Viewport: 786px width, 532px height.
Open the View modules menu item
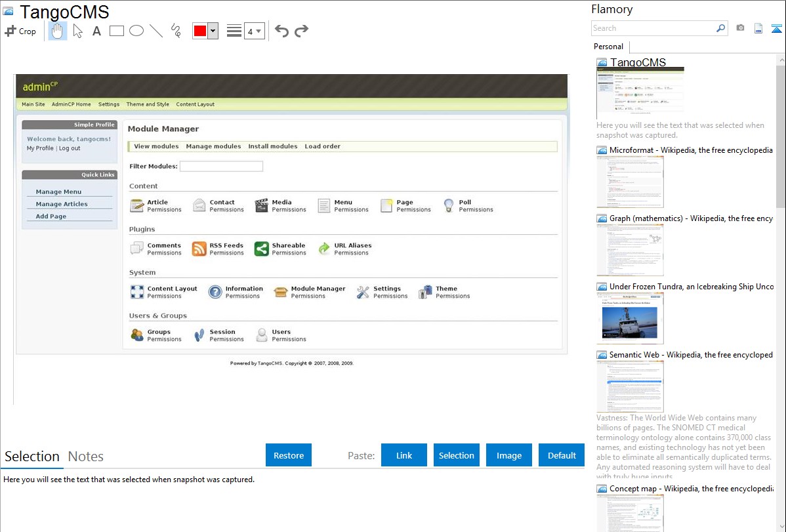pyautogui.click(x=156, y=146)
